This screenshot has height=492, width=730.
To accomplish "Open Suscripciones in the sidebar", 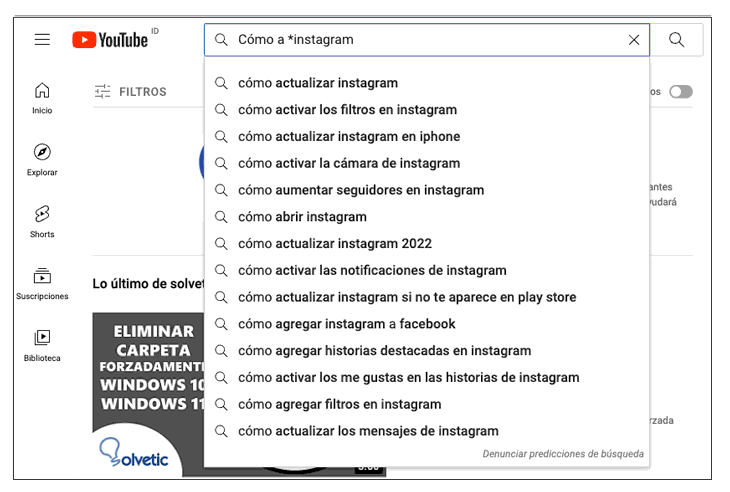I will (42, 283).
